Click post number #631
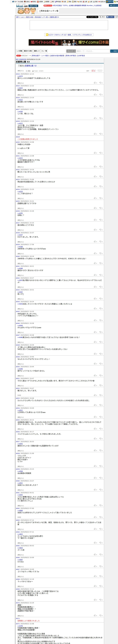 coord(18,156)
